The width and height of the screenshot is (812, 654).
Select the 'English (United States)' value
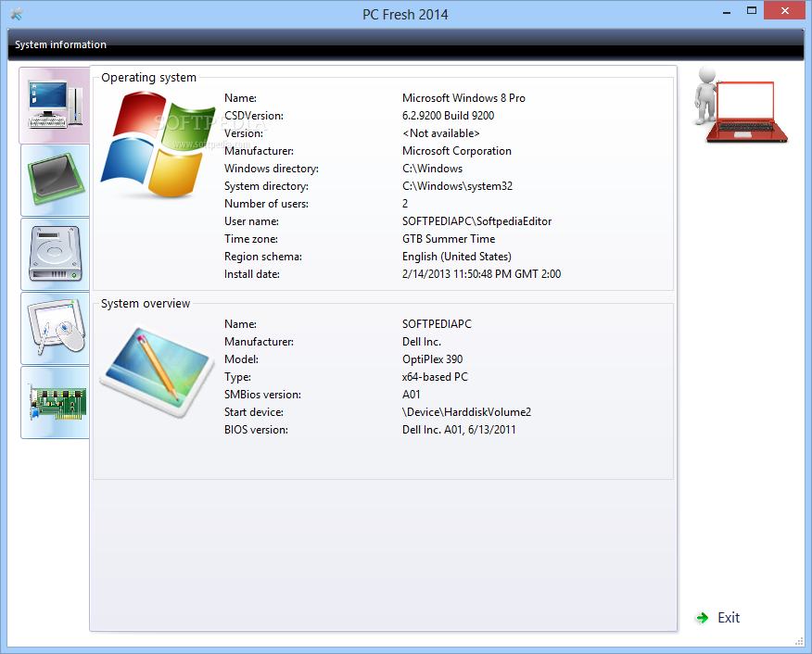pyautogui.click(x=456, y=257)
